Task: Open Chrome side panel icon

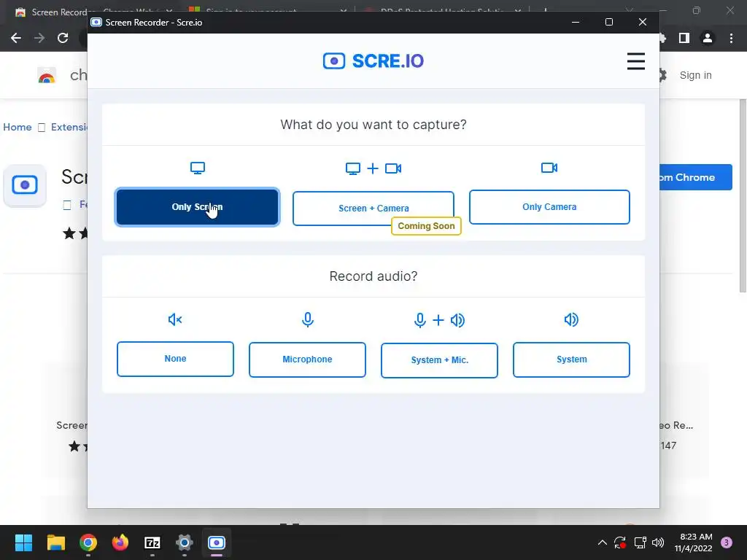Action: coord(684,38)
